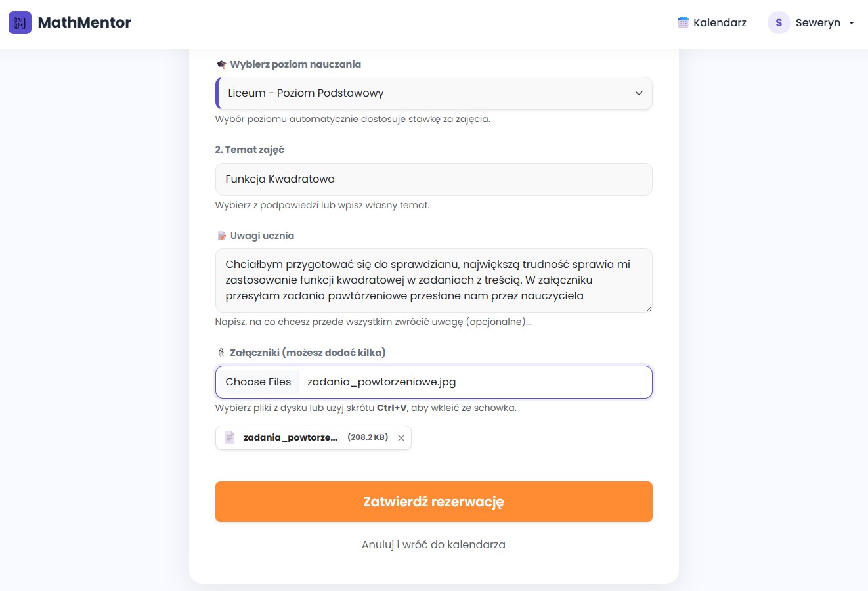Focus the Temat zajęć field with Funkcja Kwadratowa
Image resolution: width=868 pixels, height=591 pixels.
click(x=434, y=179)
